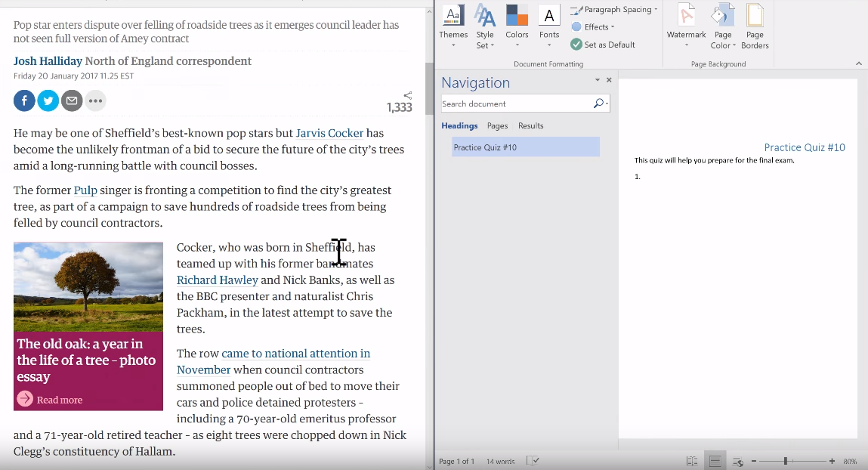Click Set as Default in Document Formatting

click(x=603, y=45)
